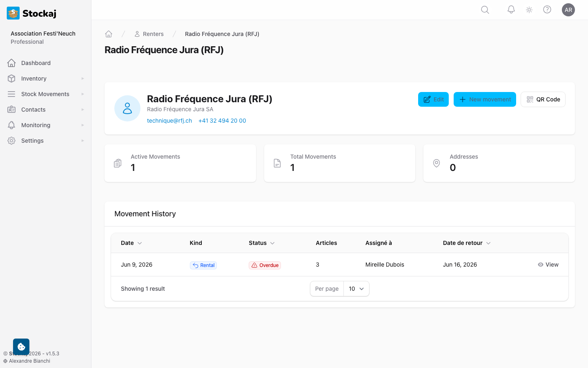Click the Showing 1 result text
This screenshot has height=368, width=588.
point(143,289)
